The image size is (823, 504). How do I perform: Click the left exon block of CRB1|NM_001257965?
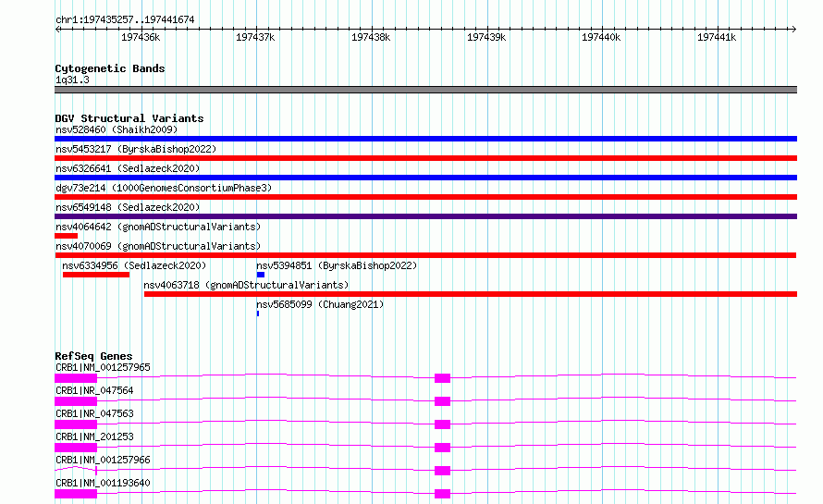(76, 378)
